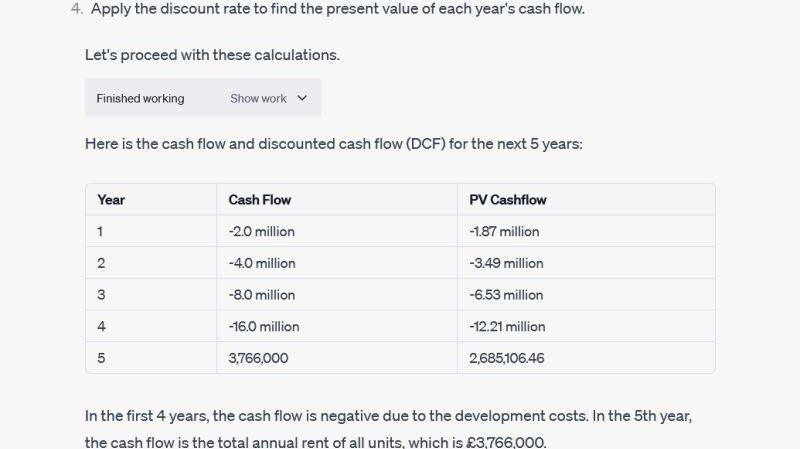Click year 1 row label
Image resolution: width=800 pixels, height=449 pixels.
(x=101, y=231)
